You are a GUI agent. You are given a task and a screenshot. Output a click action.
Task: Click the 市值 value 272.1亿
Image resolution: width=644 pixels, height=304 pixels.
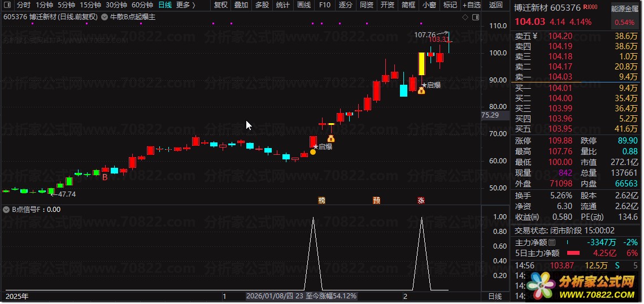[x=624, y=162]
